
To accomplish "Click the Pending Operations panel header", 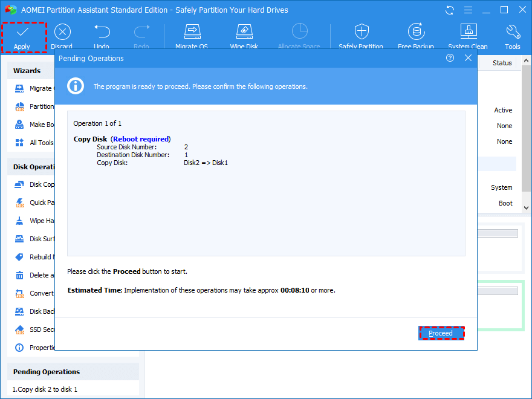I will point(47,372).
